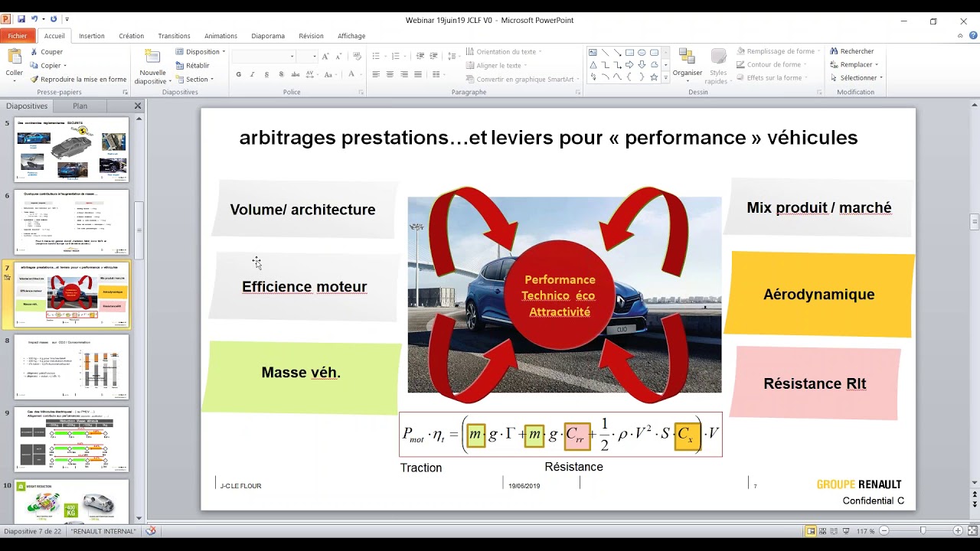Click Reproduire la mise en forme
This screenshot has height=551, width=980.
(x=78, y=80)
